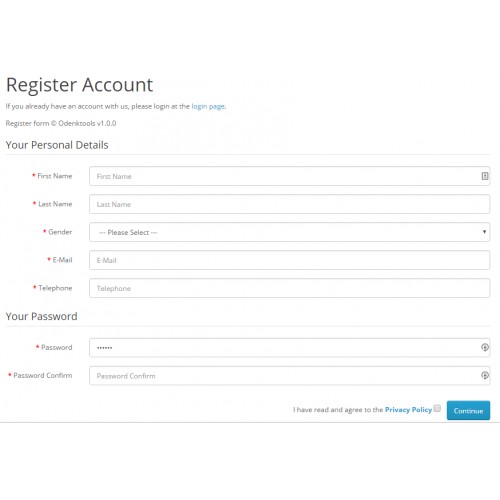Viewport: 500px width, 500px height.
Task: Click the Continue button
Action: point(468,410)
